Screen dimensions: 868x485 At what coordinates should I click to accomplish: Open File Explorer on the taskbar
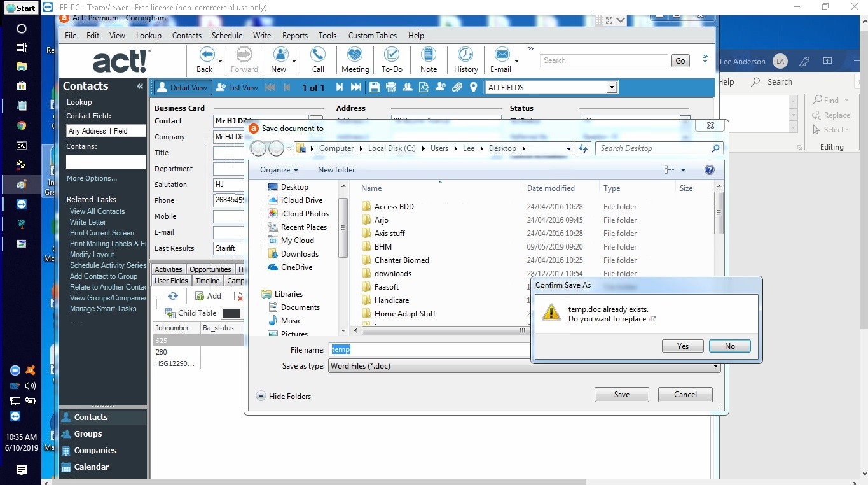[x=21, y=66]
